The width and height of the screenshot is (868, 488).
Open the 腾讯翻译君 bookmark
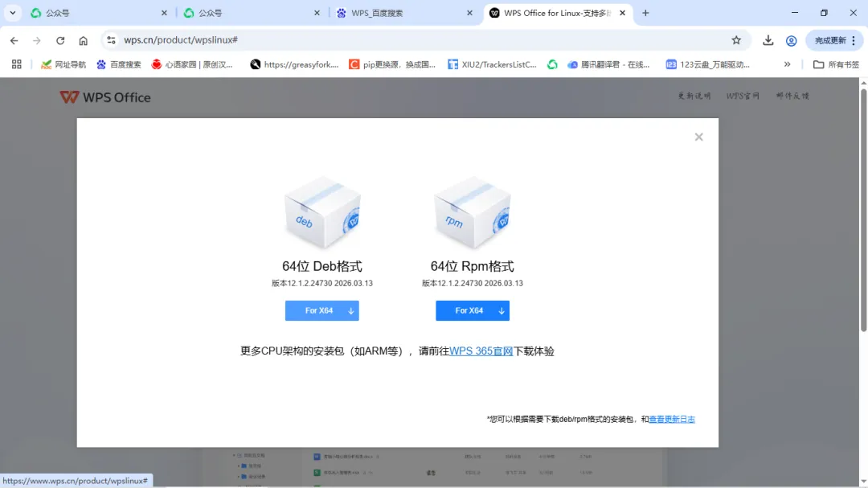(609, 64)
